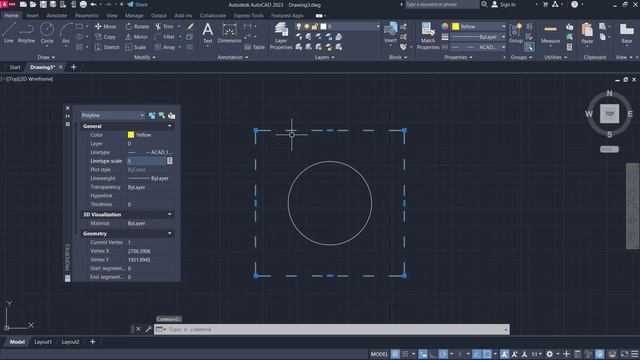Select the Dimension tool
Viewport: 640px width, 360px height.
pos(229,33)
